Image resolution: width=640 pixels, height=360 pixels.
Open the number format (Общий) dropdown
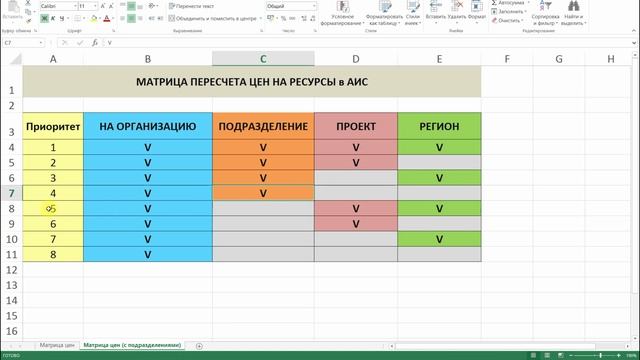coord(314,6)
